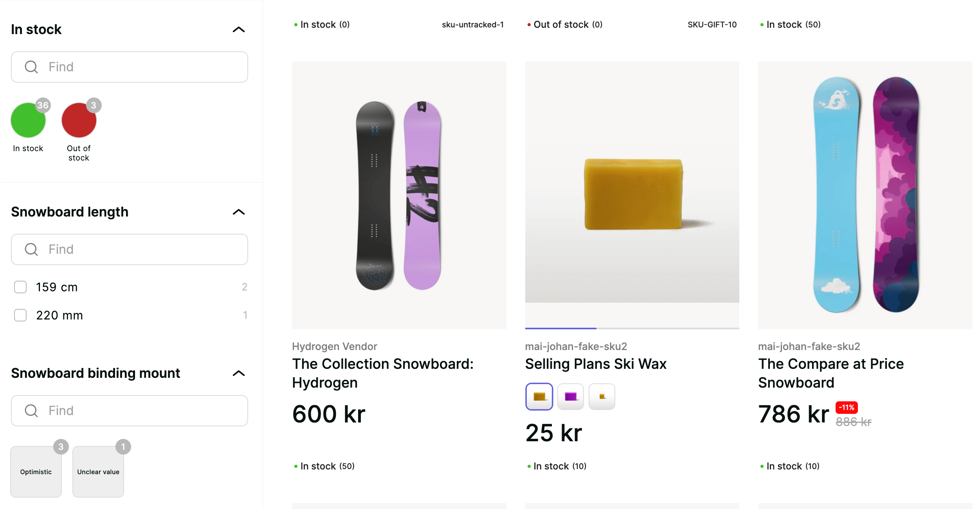Collapse the In stock filter section
980x509 pixels.
pos(238,30)
